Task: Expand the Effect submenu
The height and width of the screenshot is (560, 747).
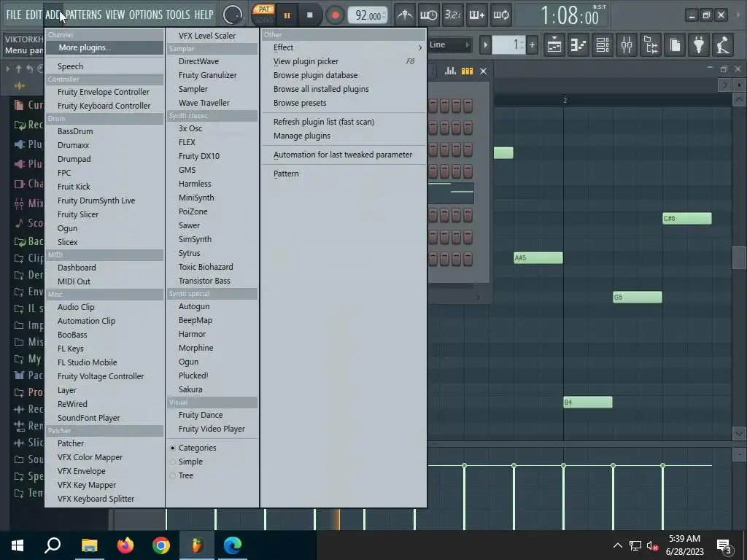Action: [x=344, y=47]
